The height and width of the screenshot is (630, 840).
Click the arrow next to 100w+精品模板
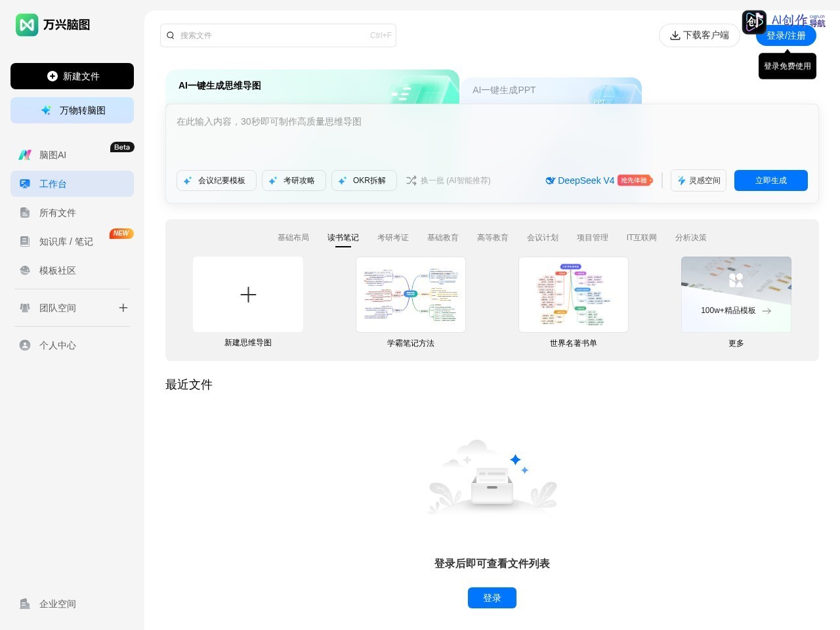click(766, 311)
